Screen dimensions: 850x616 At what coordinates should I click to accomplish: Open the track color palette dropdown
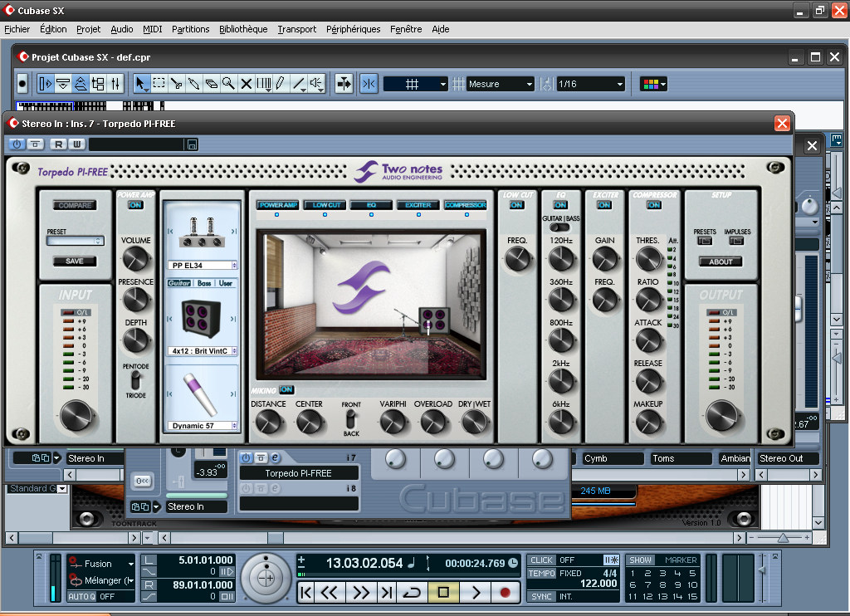point(653,84)
